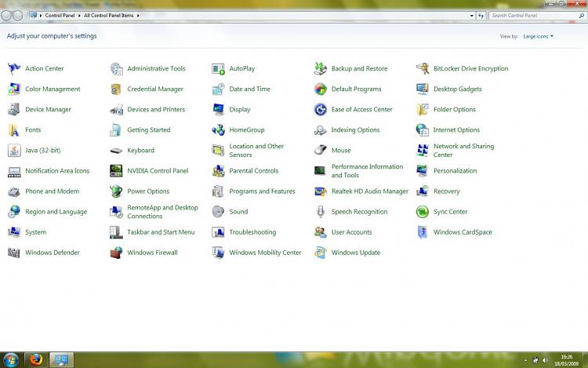Click Region and Language link

point(56,212)
